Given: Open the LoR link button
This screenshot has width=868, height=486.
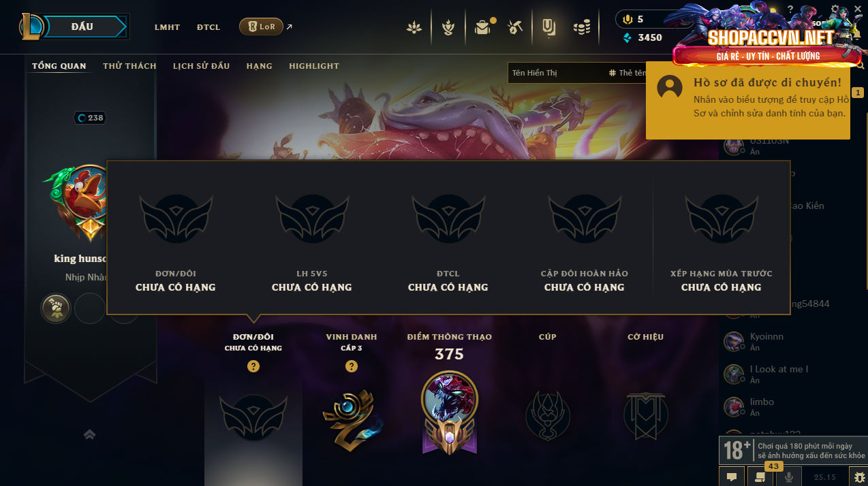Looking at the screenshot, I should (x=261, y=27).
